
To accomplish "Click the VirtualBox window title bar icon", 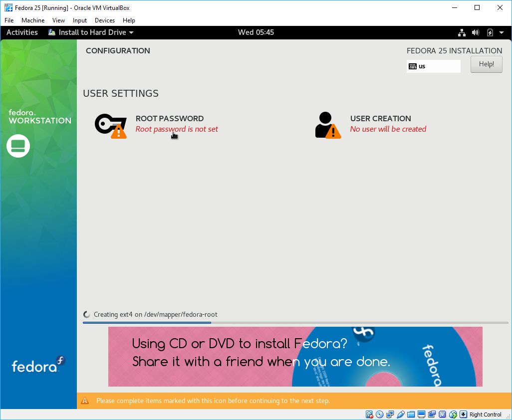I will click(x=8, y=7).
